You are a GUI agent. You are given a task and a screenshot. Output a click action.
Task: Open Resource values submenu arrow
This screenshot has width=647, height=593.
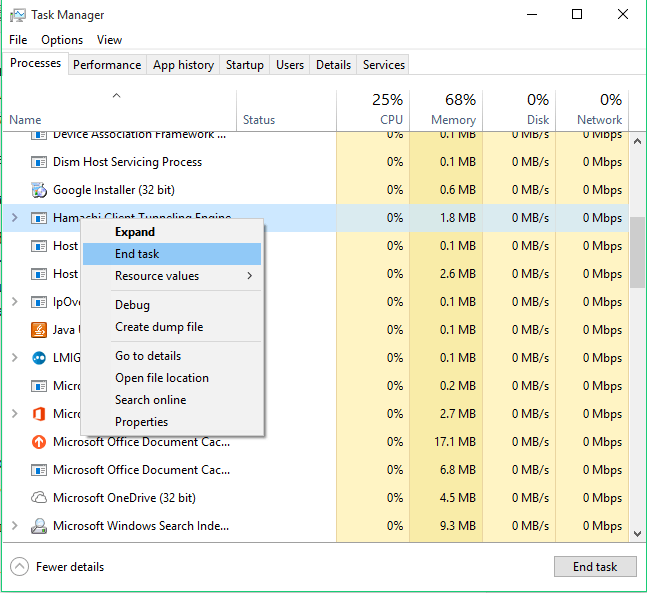pyautogui.click(x=249, y=276)
